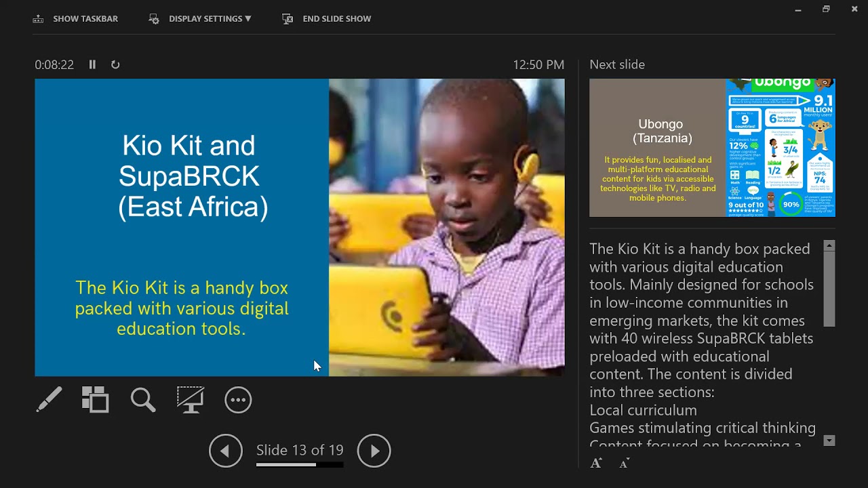
Task: Click the 12:50 PM clock
Action: [x=538, y=65]
